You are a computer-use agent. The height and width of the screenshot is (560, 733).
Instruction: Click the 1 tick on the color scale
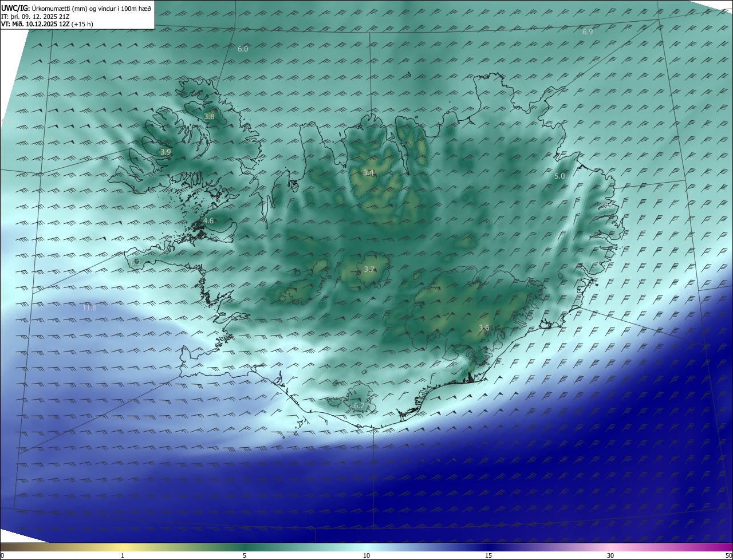coord(123,555)
